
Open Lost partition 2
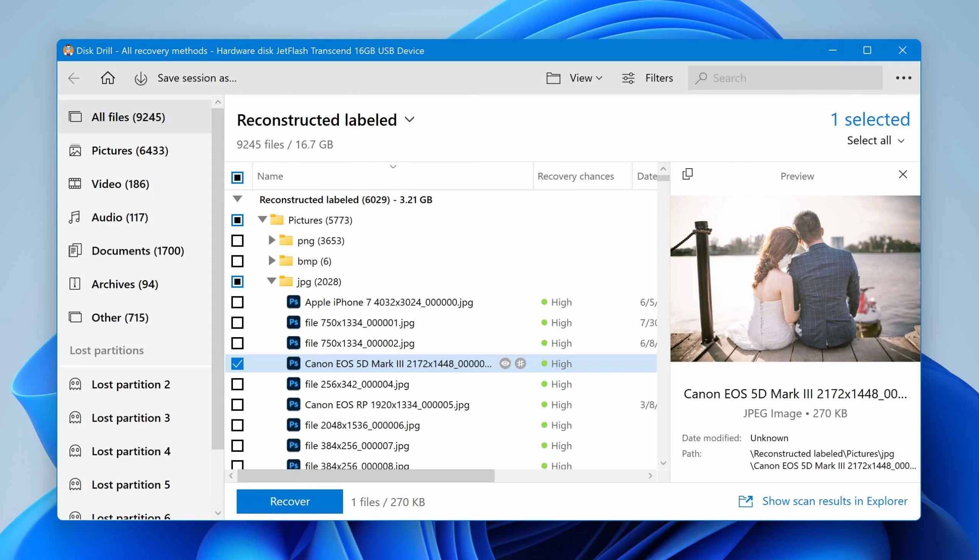(135, 384)
